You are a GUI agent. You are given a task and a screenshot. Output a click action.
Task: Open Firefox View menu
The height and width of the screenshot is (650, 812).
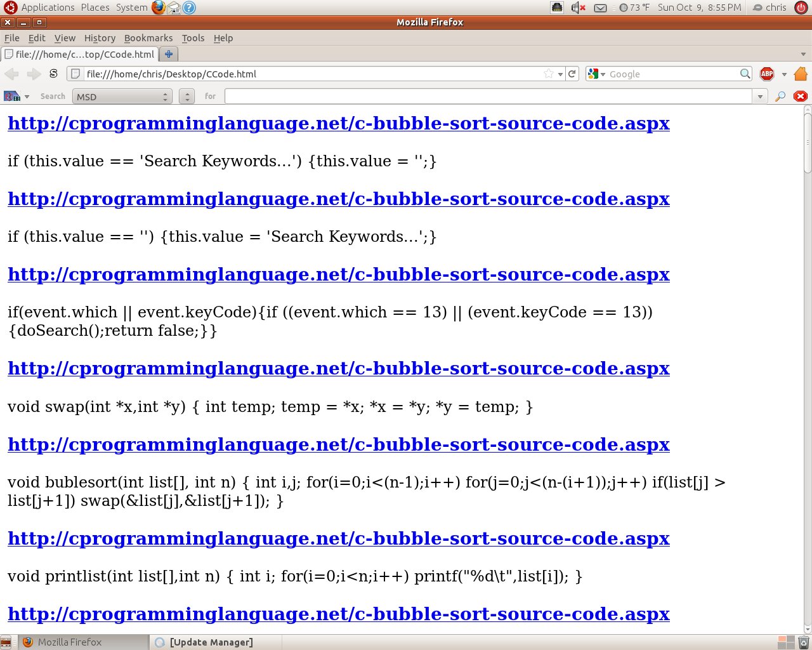pyautogui.click(x=65, y=38)
